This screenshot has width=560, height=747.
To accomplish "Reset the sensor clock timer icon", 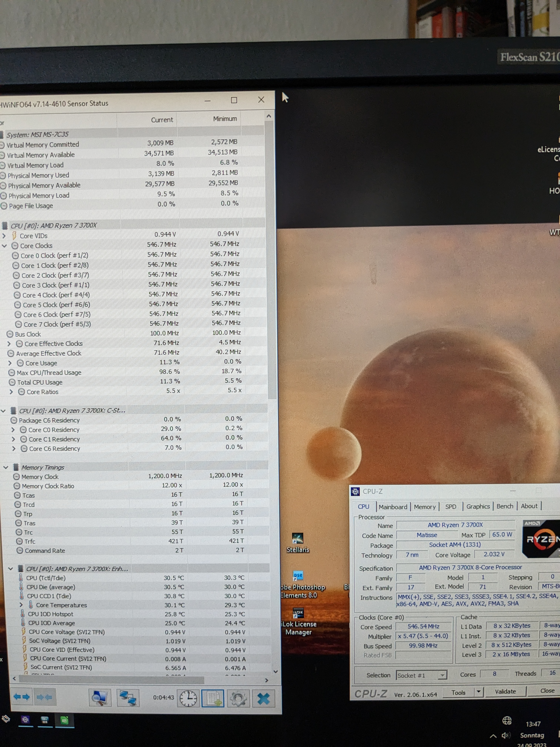I will click(x=188, y=698).
